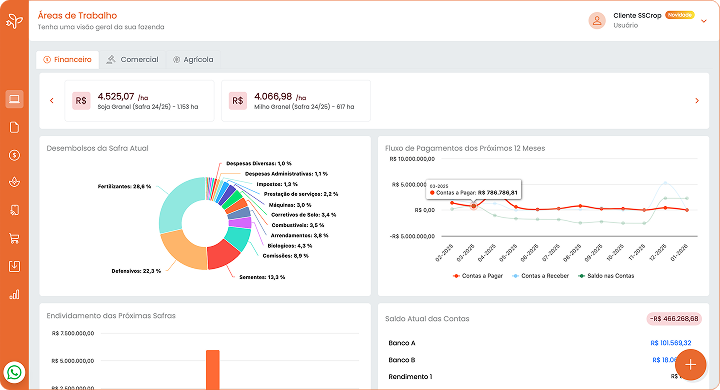The width and height of the screenshot is (720, 390).
Task: Click Fluxo de Pagamentos chart heading
Action: pyautogui.click(x=465, y=148)
